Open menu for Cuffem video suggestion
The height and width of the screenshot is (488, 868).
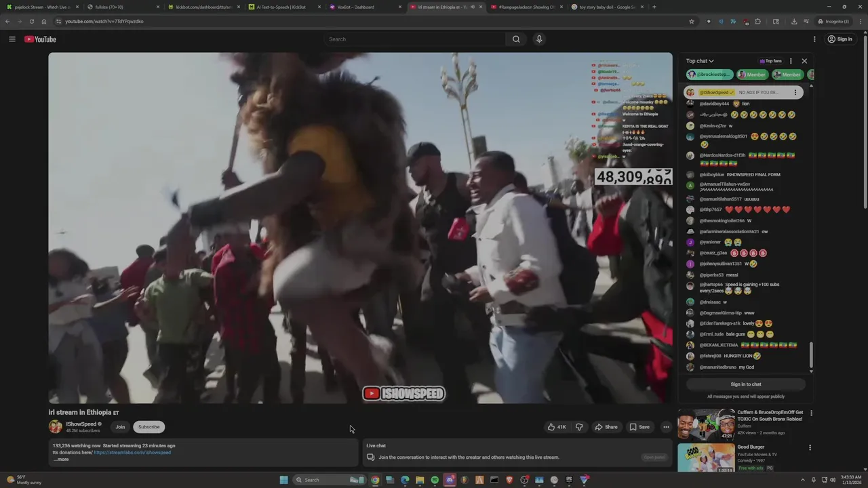tap(811, 413)
